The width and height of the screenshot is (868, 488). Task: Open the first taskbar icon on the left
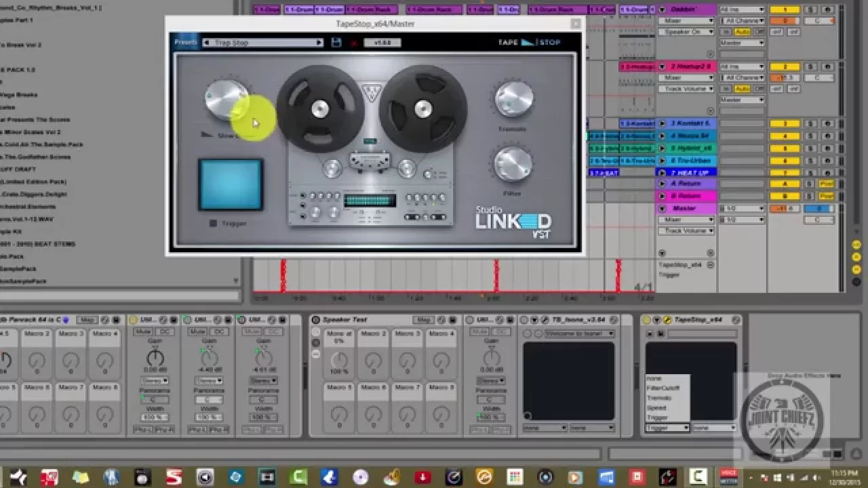18,477
